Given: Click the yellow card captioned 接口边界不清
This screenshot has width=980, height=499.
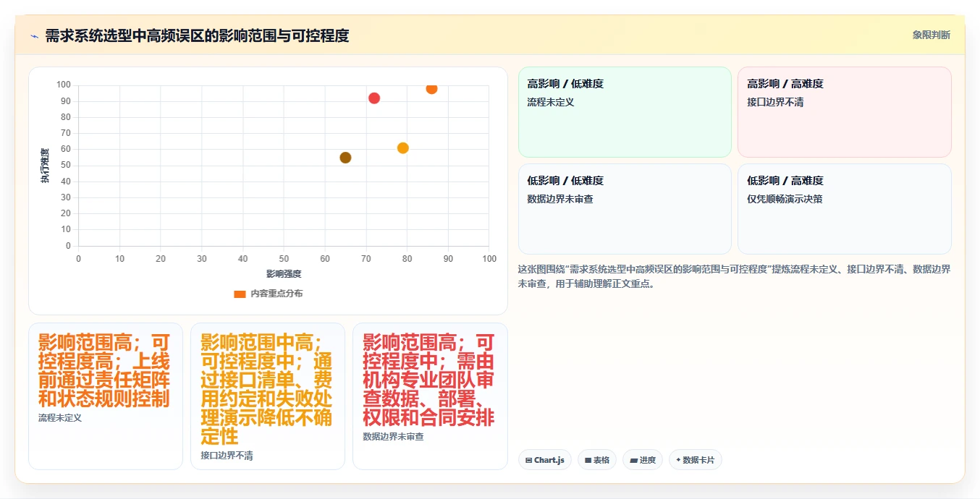Looking at the screenshot, I should click(268, 396).
